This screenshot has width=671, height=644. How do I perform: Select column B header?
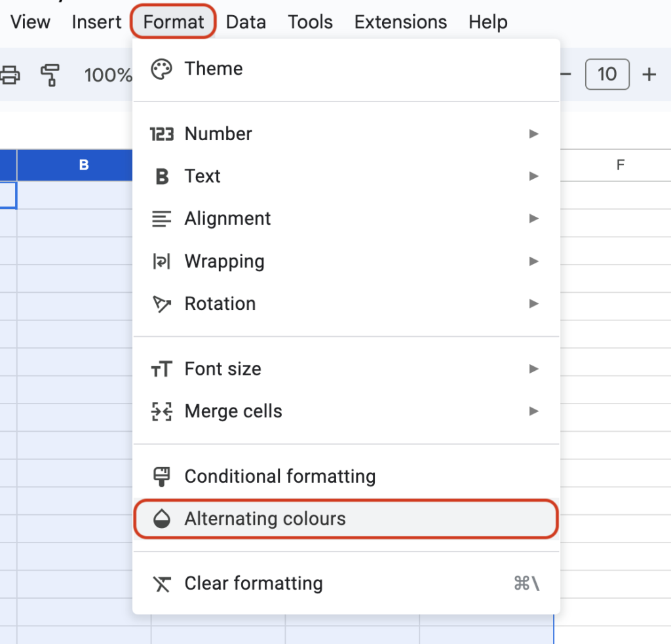click(x=82, y=165)
